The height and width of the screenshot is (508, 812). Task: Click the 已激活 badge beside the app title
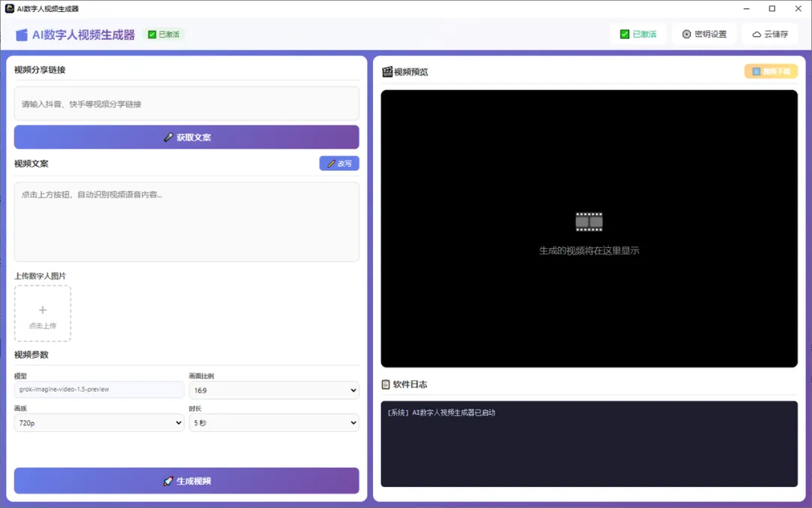pyautogui.click(x=164, y=34)
